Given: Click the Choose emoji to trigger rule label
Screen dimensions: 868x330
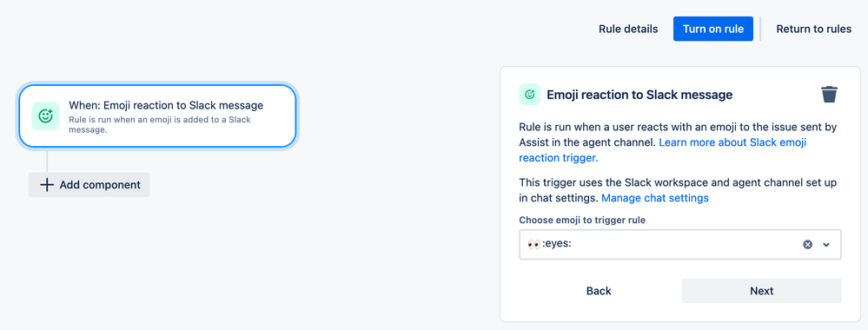Looking at the screenshot, I should click(x=582, y=220).
